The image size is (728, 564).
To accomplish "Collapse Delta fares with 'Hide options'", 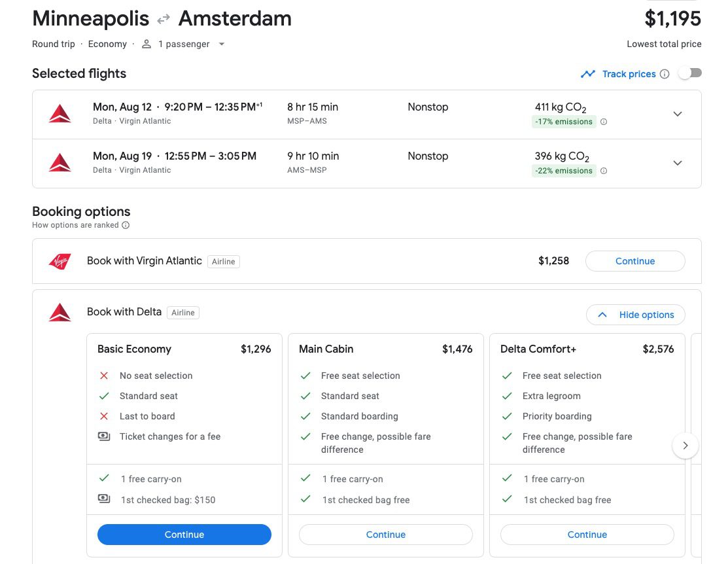I will 635,315.
